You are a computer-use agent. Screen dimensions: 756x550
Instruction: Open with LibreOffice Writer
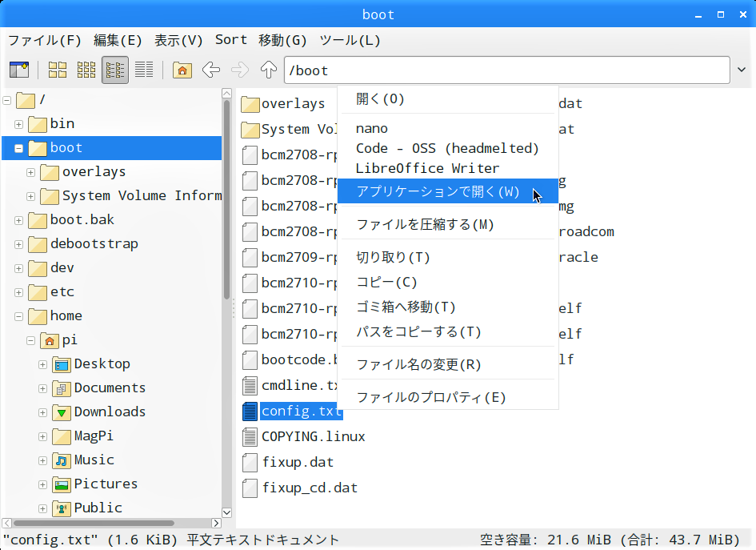[448, 168]
